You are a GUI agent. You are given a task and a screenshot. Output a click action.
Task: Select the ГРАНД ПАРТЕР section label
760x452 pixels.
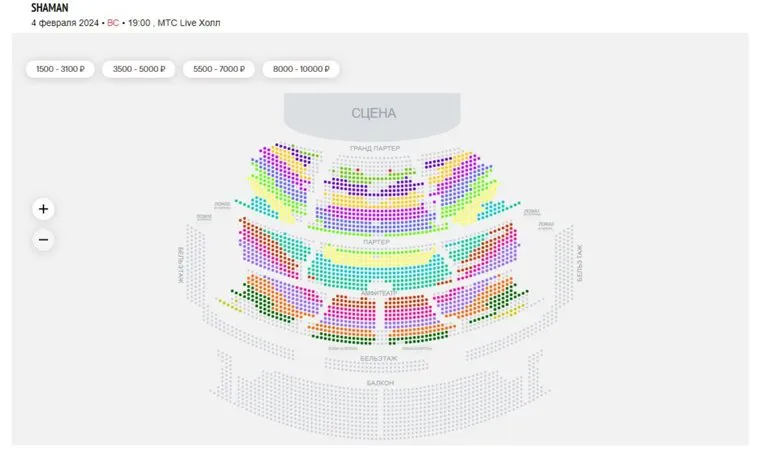375,148
